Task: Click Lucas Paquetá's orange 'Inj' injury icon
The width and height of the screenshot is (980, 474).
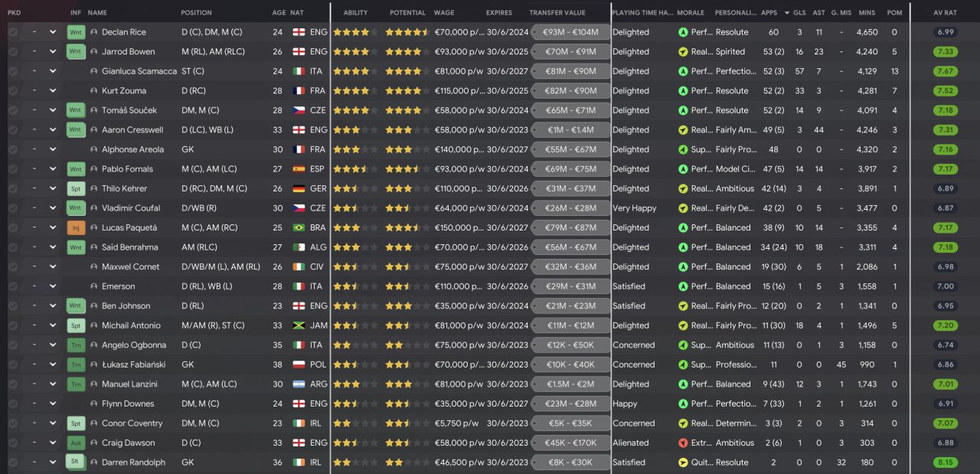Action: [75, 227]
